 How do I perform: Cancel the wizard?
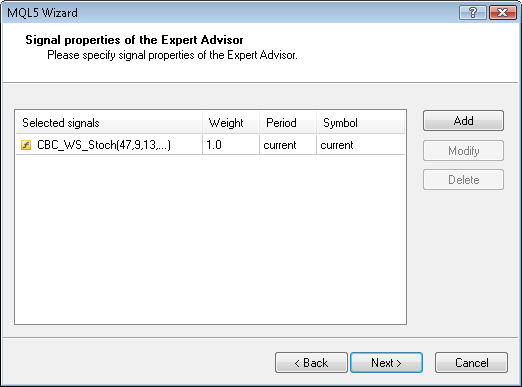pyautogui.click(x=472, y=362)
